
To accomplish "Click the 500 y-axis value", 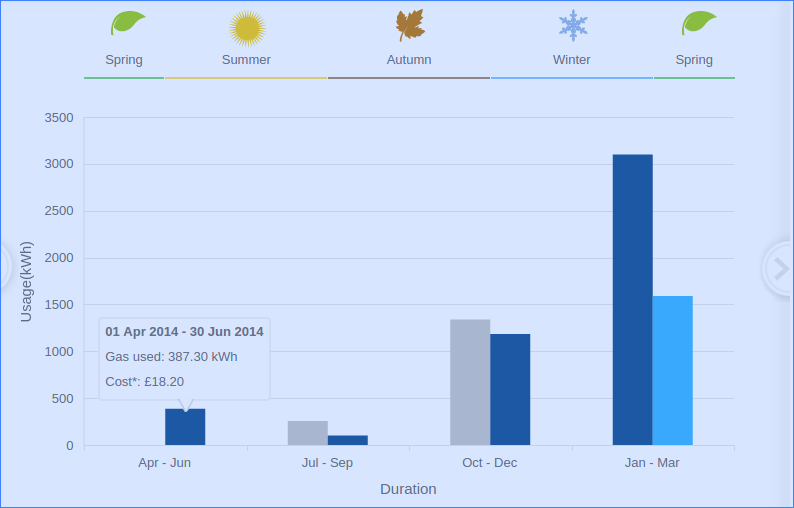I will [63, 399].
